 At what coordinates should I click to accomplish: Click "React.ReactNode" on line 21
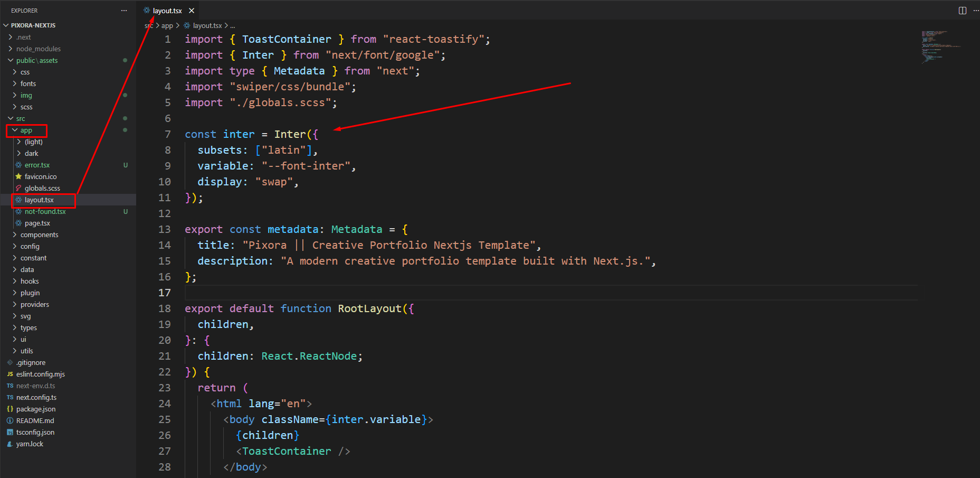[309, 356]
